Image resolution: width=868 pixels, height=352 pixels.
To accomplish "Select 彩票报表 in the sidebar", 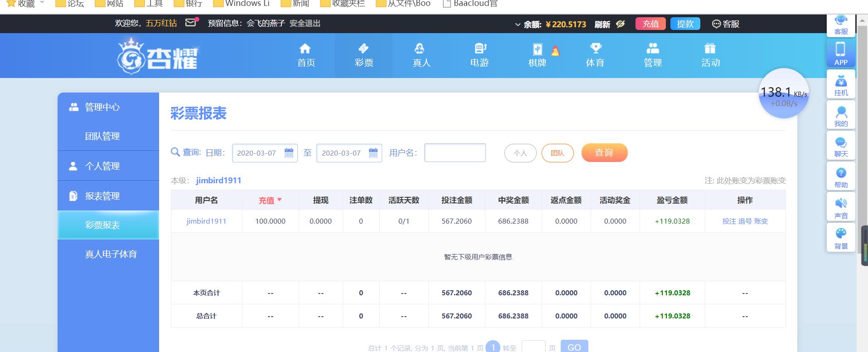I will tap(108, 225).
